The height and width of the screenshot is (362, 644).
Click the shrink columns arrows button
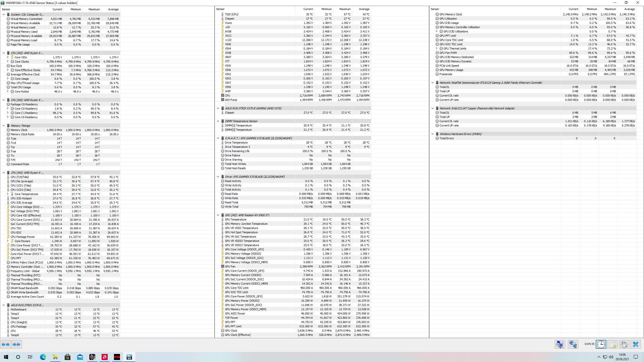click(17, 344)
